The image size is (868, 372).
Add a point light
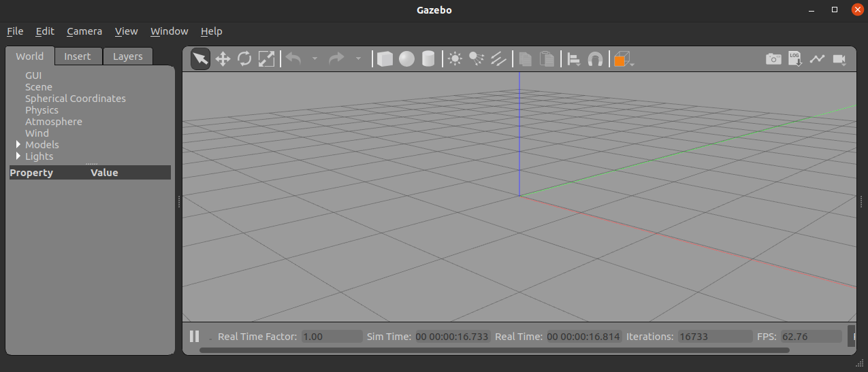click(x=455, y=59)
